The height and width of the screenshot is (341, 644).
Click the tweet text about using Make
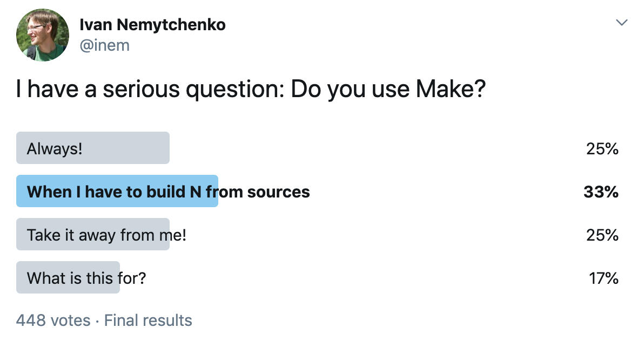tap(251, 90)
